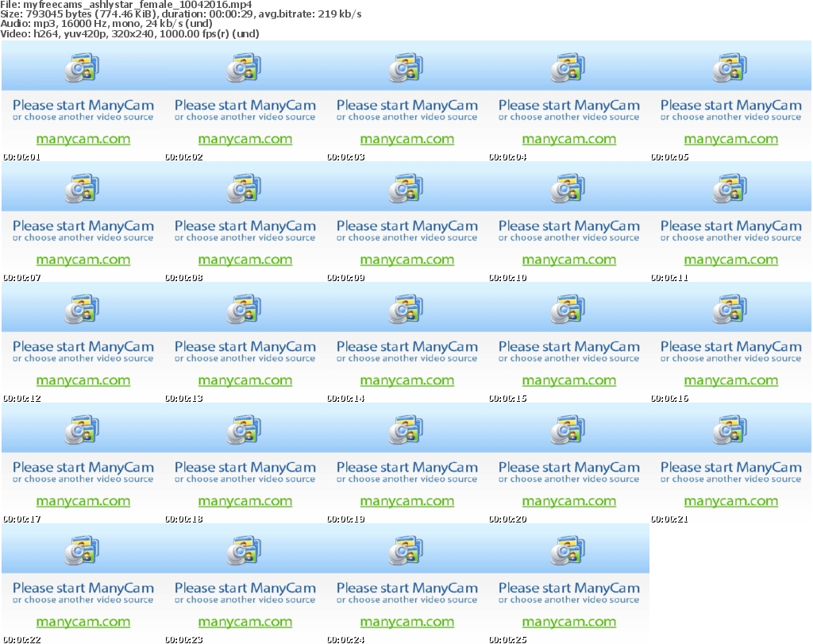813x644 pixels.
Task: Choose the ManyCam logo in frame 00:00:16
Action: (x=730, y=309)
